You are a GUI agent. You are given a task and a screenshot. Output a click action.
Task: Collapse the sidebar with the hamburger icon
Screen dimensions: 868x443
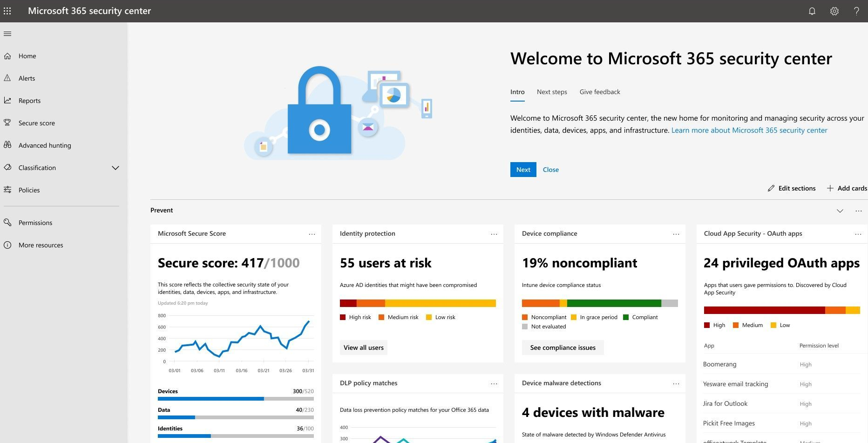click(7, 33)
